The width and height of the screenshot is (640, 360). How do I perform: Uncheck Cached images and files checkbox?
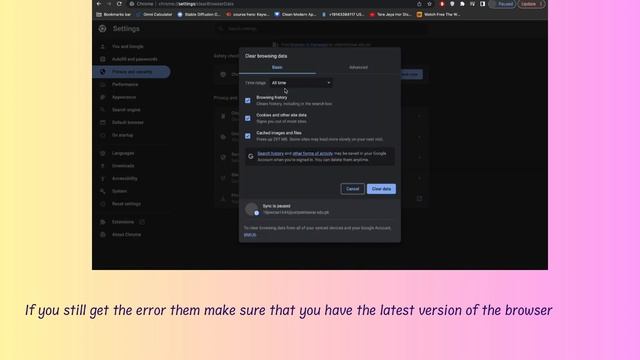248,136
